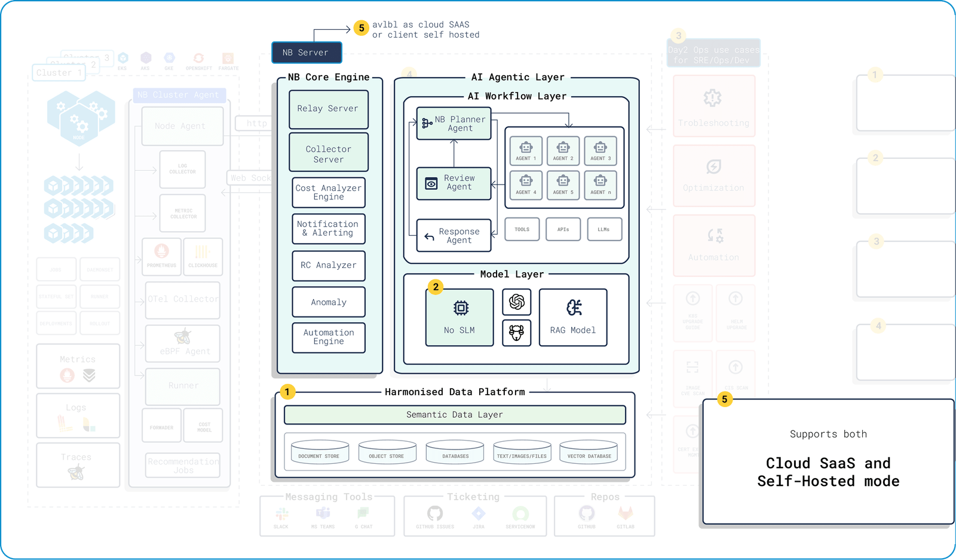Click the faded OpenShift icon

tap(198, 58)
